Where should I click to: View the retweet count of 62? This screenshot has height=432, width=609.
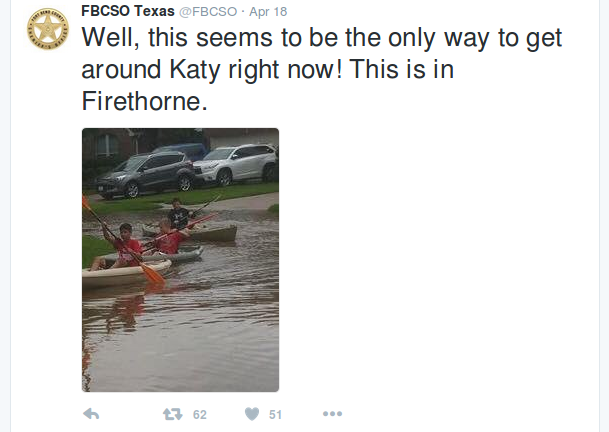[x=199, y=414]
